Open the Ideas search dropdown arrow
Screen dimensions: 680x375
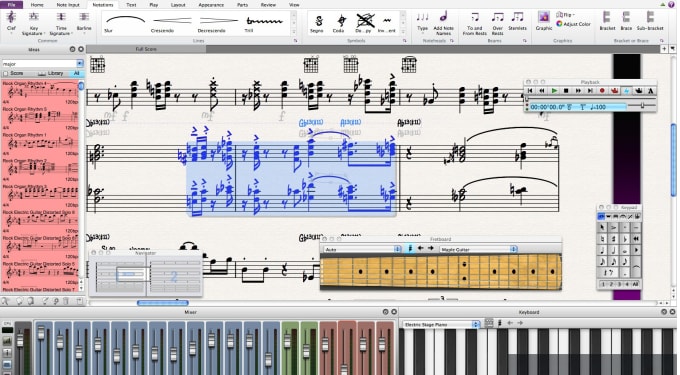tap(80, 63)
